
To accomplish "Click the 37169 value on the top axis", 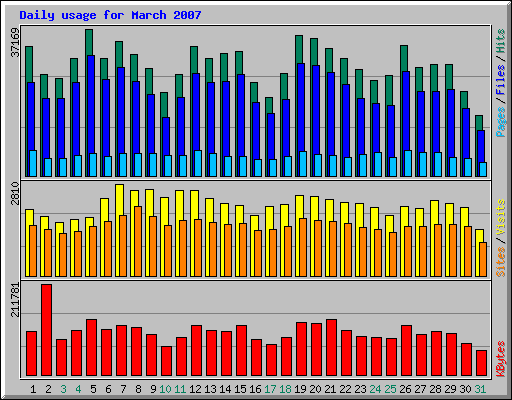I will 15,43.
